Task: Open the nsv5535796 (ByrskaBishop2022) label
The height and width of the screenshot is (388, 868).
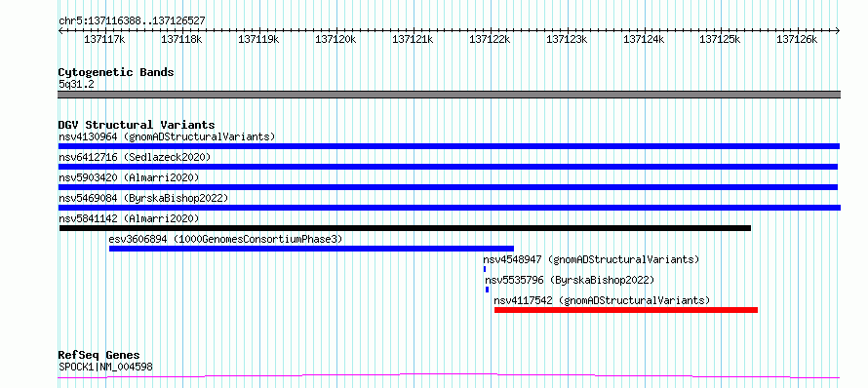Action: click(x=570, y=280)
